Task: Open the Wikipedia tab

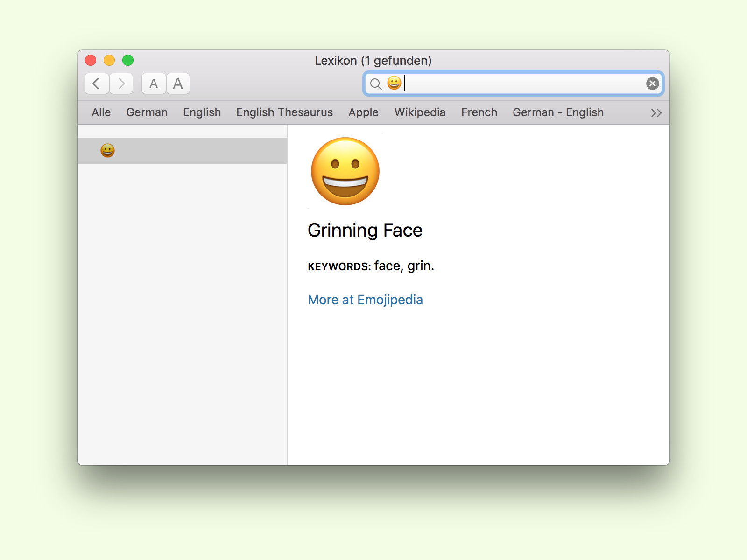Action: tap(420, 112)
